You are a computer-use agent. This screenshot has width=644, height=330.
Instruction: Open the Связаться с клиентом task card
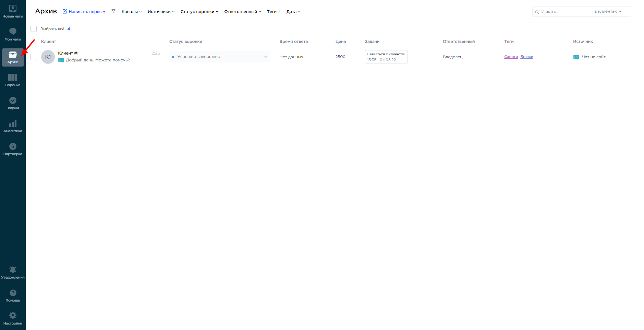point(386,57)
